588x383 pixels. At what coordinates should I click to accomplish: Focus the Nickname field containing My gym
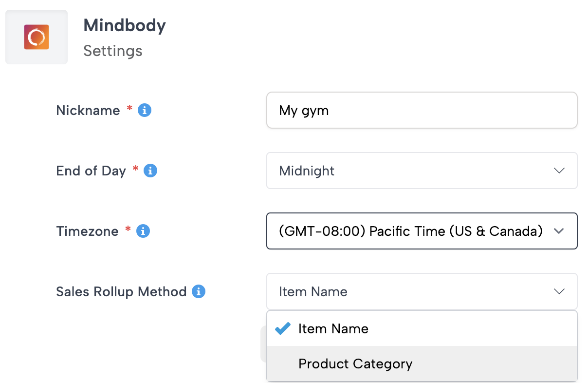coord(422,110)
